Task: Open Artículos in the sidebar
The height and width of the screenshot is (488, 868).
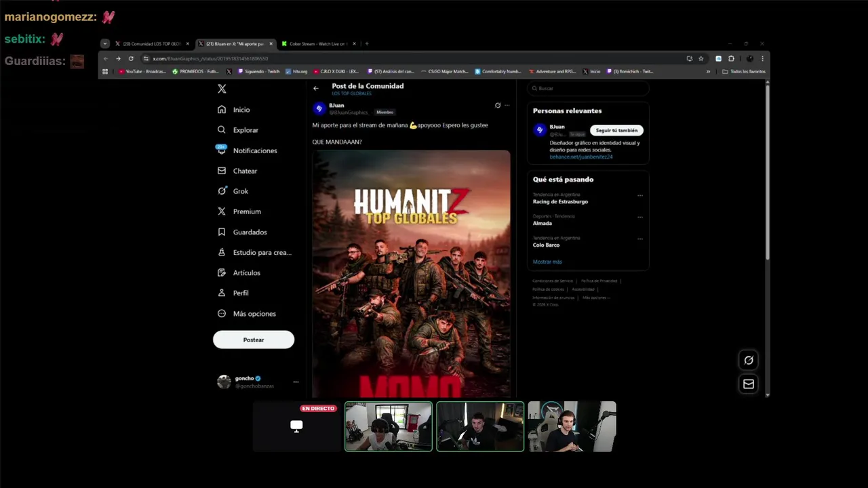Action: (239, 272)
